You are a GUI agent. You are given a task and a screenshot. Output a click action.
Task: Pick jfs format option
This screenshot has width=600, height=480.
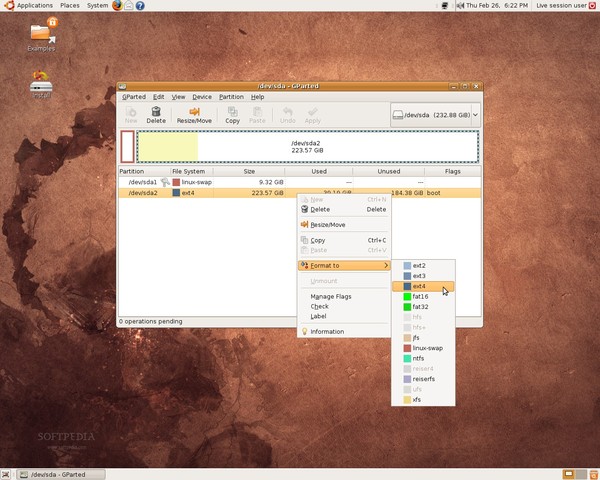[x=423, y=338]
